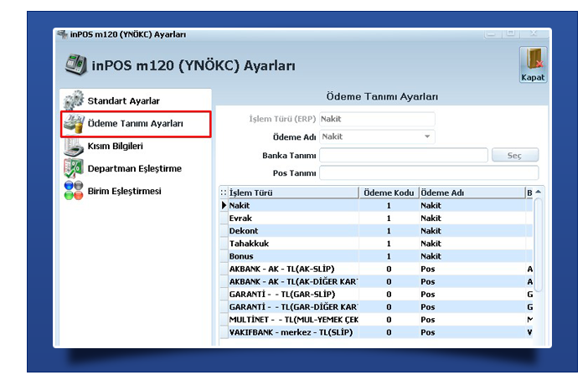Click the Seç button
Viewport: 588px width, 375px height.
[x=515, y=155]
